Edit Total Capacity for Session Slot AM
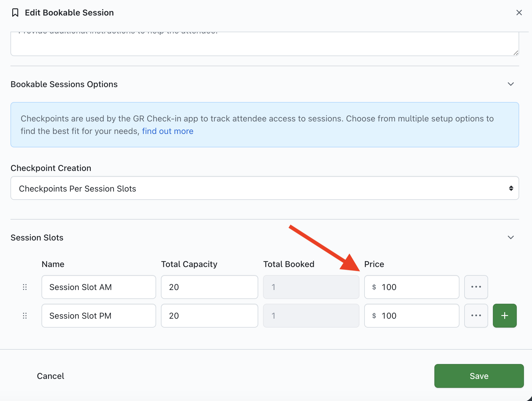The image size is (532, 401). coord(209,287)
